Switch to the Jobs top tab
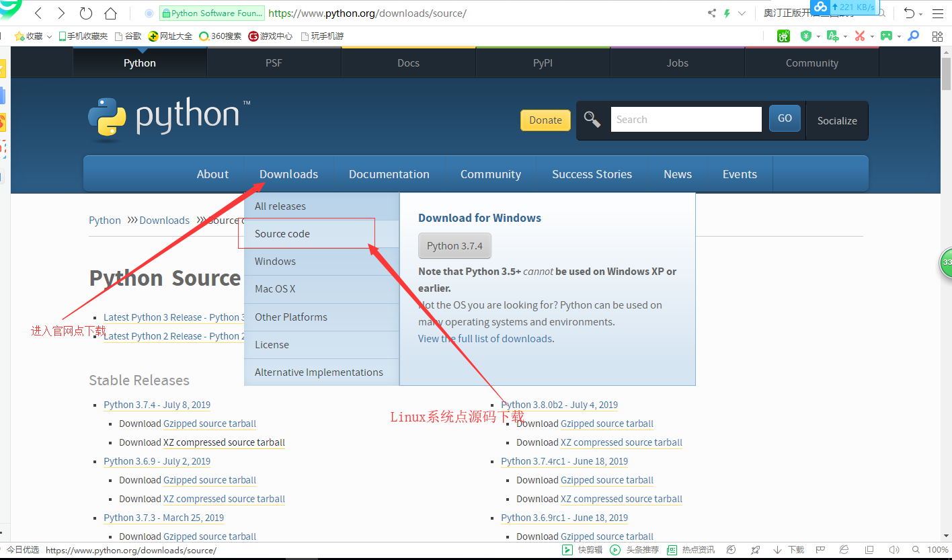 [x=677, y=63]
